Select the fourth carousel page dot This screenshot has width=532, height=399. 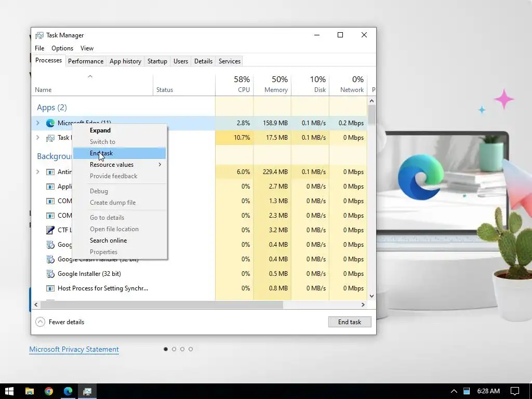191,349
